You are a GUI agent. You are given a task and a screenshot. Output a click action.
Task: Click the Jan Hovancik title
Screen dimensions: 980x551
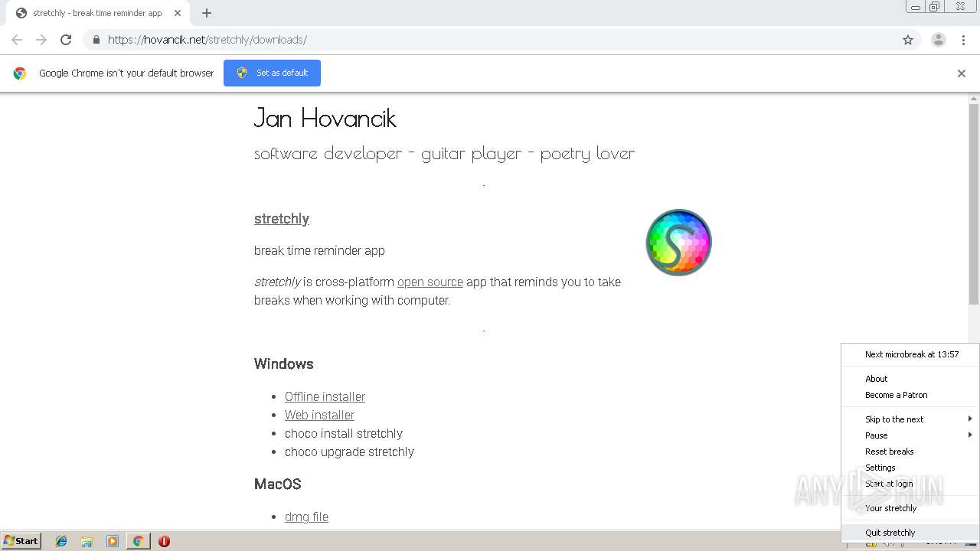tap(325, 118)
